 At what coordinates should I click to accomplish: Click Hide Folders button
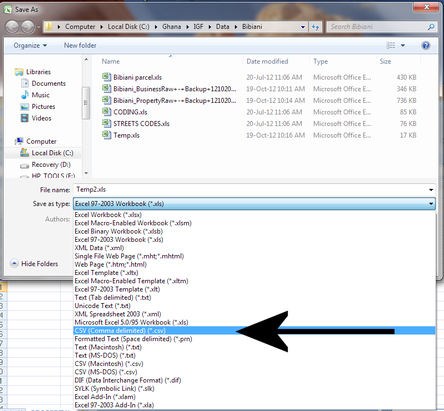pos(34,264)
